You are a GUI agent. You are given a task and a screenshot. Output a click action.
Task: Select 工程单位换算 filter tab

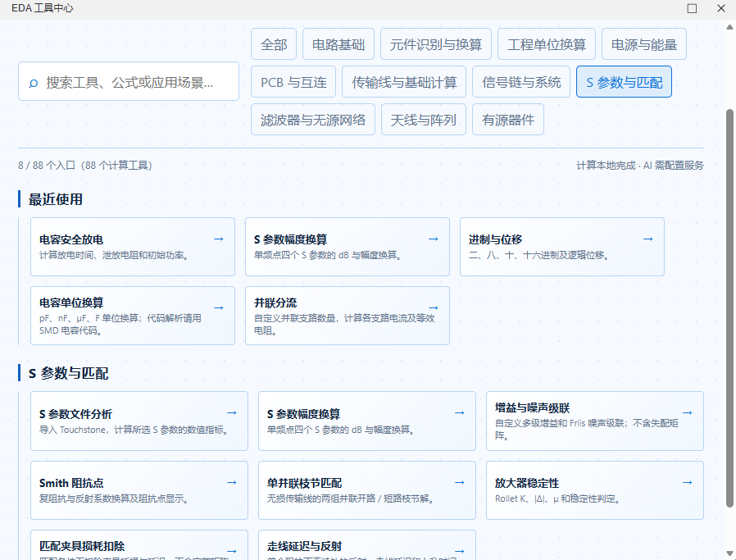pos(547,44)
